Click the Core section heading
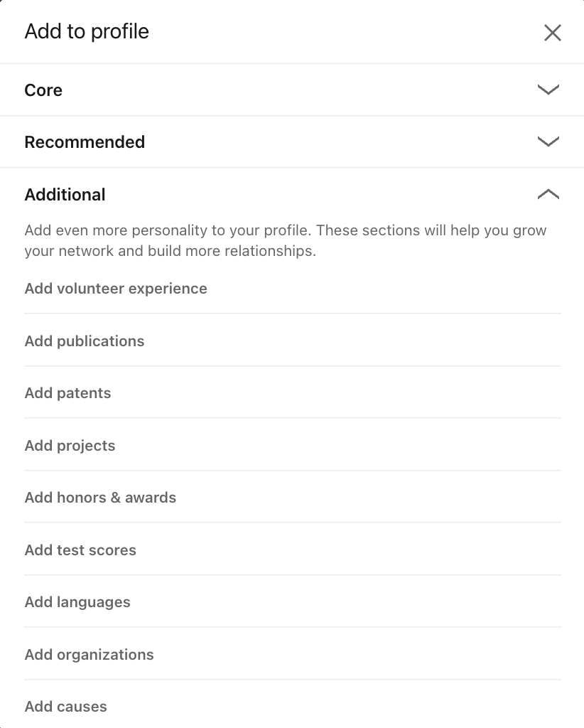The image size is (584, 728). pos(43,90)
